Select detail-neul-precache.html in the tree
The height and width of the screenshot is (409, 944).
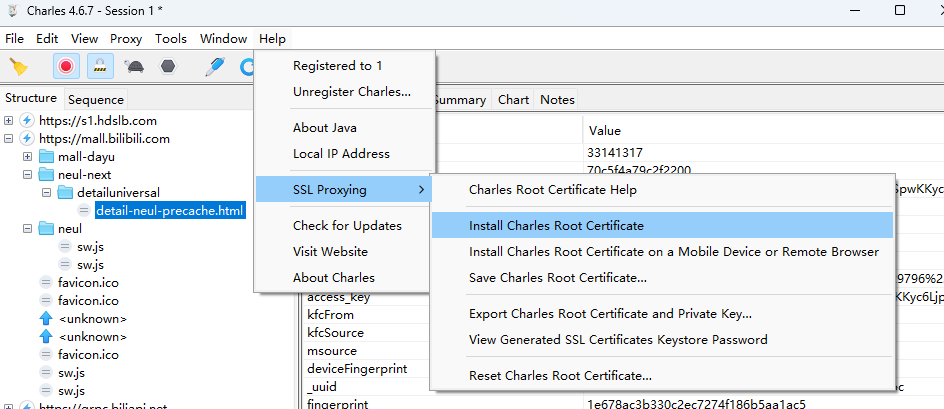click(x=170, y=211)
